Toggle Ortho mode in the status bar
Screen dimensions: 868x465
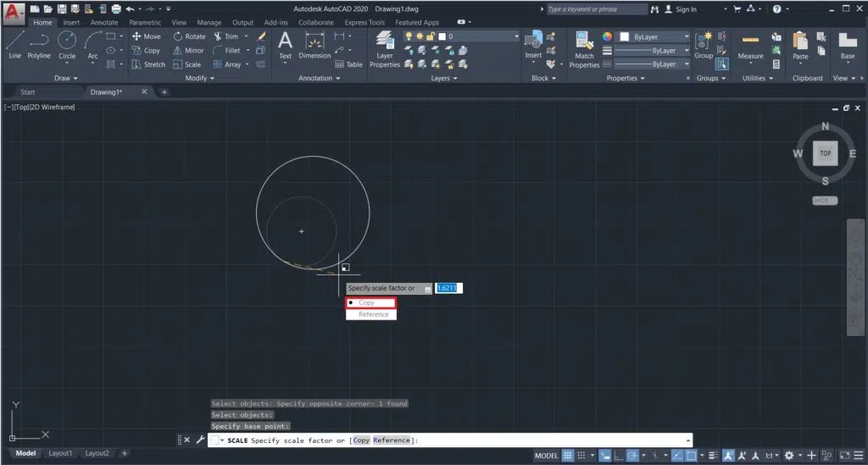tap(617, 456)
